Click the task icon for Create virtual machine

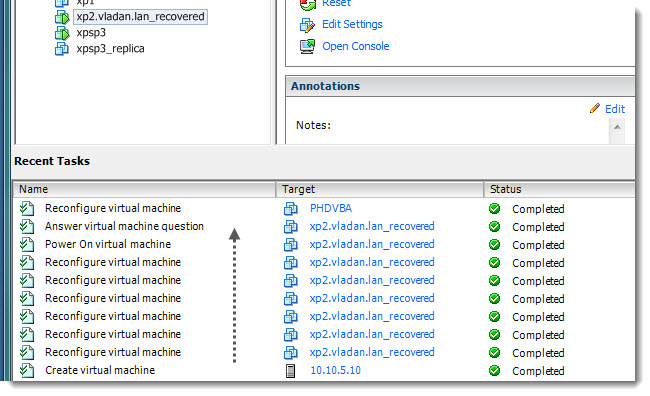click(x=27, y=370)
